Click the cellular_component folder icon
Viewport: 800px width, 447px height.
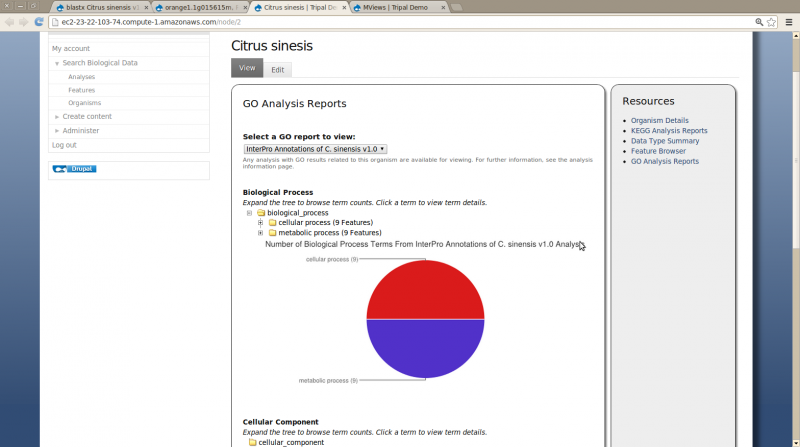point(253,442)
